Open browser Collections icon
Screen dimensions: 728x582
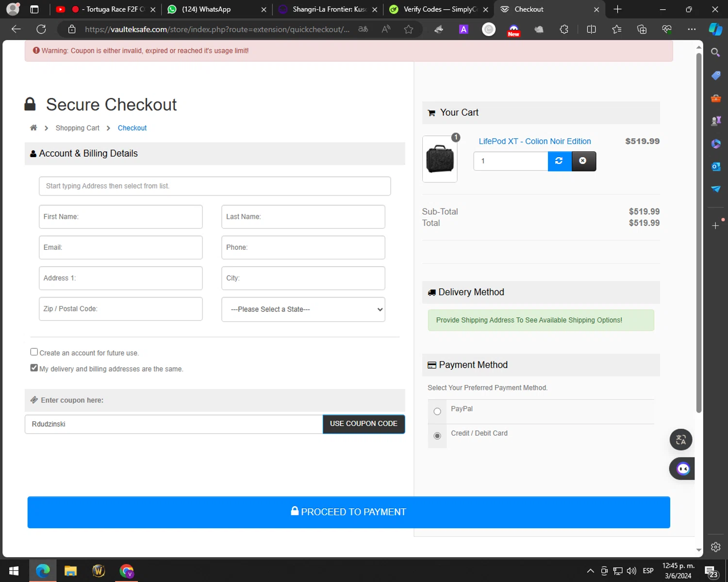(642, 29)
